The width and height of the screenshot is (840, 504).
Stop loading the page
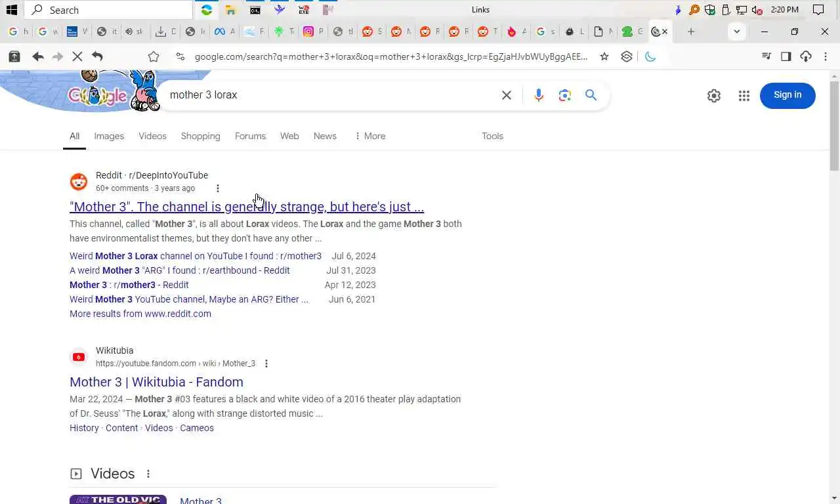[x=77, y=56]
